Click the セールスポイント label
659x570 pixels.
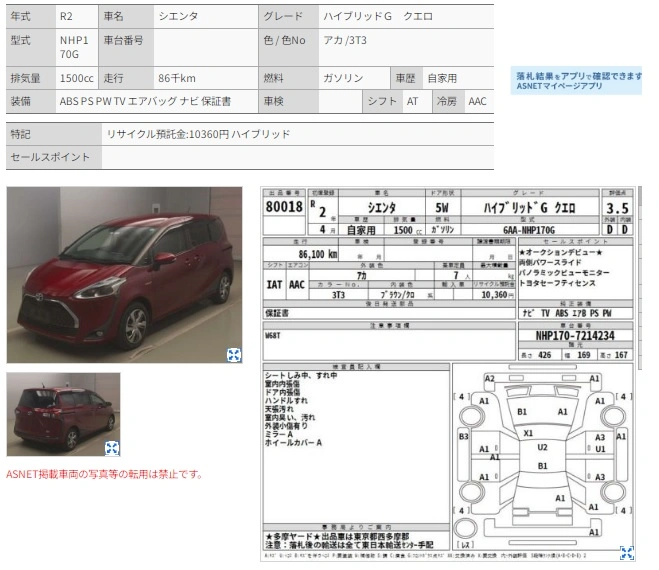50,157
